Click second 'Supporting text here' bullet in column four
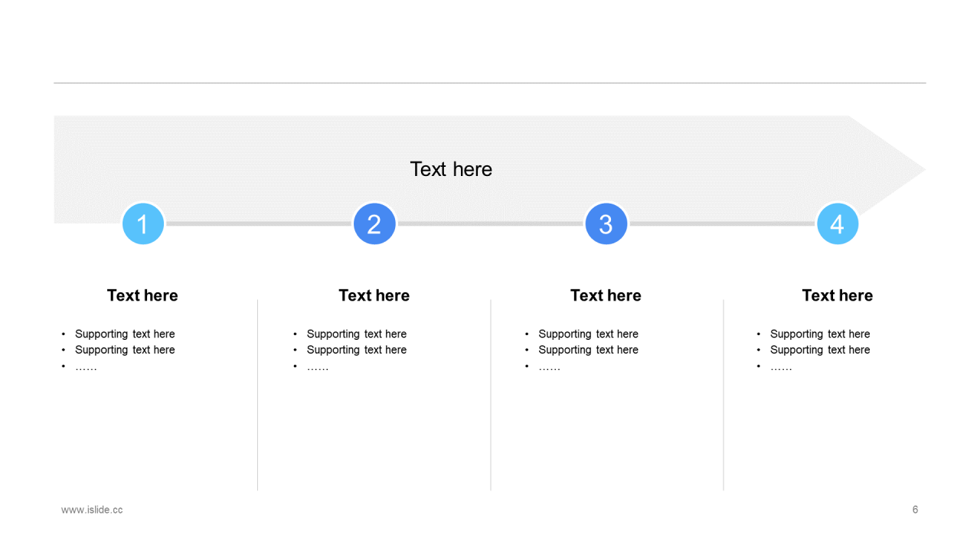The image size is (980, 551). tap(820, 350)
